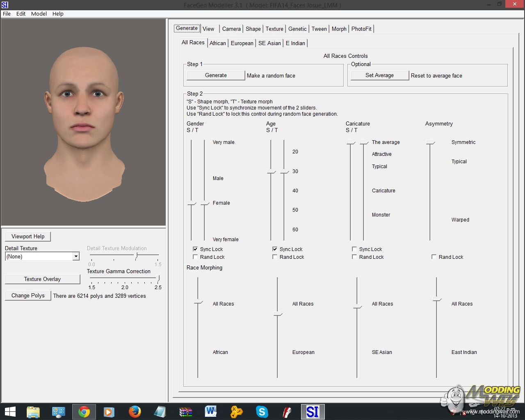The height and width of the screenshot is (420, 525).
Task: Launch Firefox from the taskbar
Action: [135, 411]
